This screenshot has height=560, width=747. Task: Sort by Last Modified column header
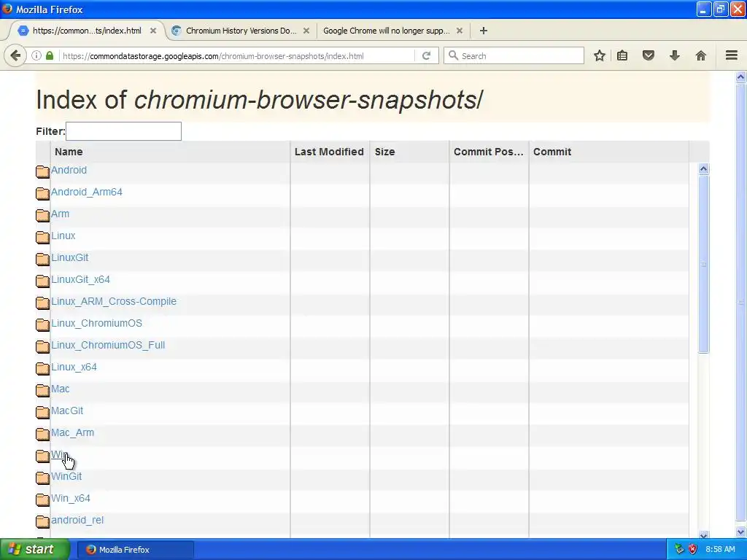(330, 152)
